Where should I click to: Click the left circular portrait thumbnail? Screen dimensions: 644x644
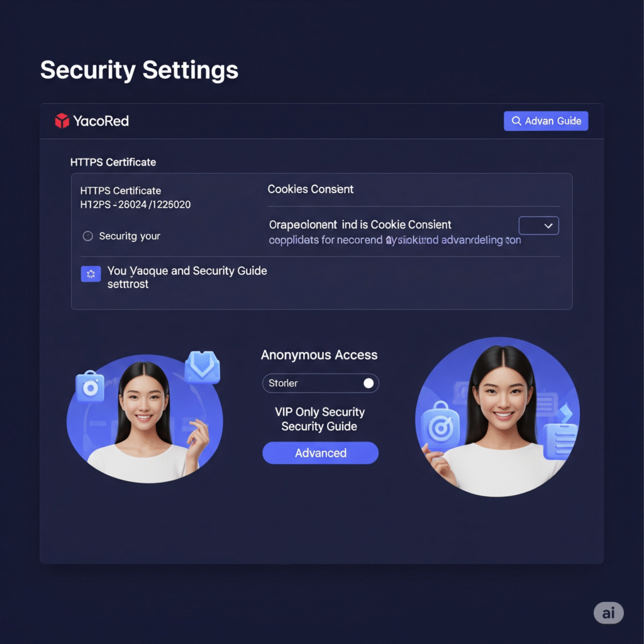coord(145,419)
